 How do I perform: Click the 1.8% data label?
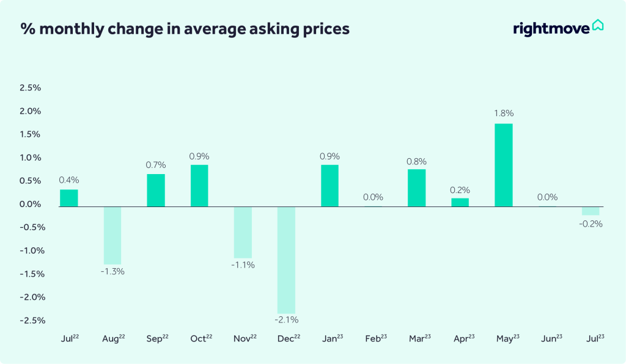point(504,113)
